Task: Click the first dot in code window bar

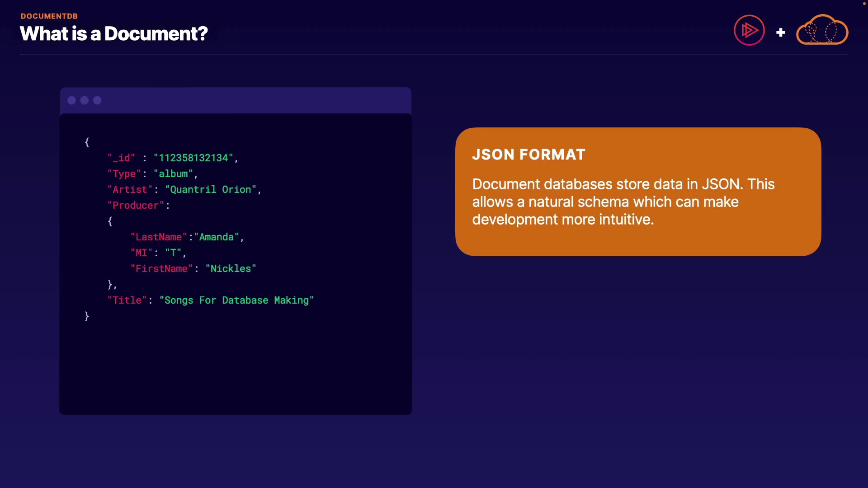Action: point(71,100)
